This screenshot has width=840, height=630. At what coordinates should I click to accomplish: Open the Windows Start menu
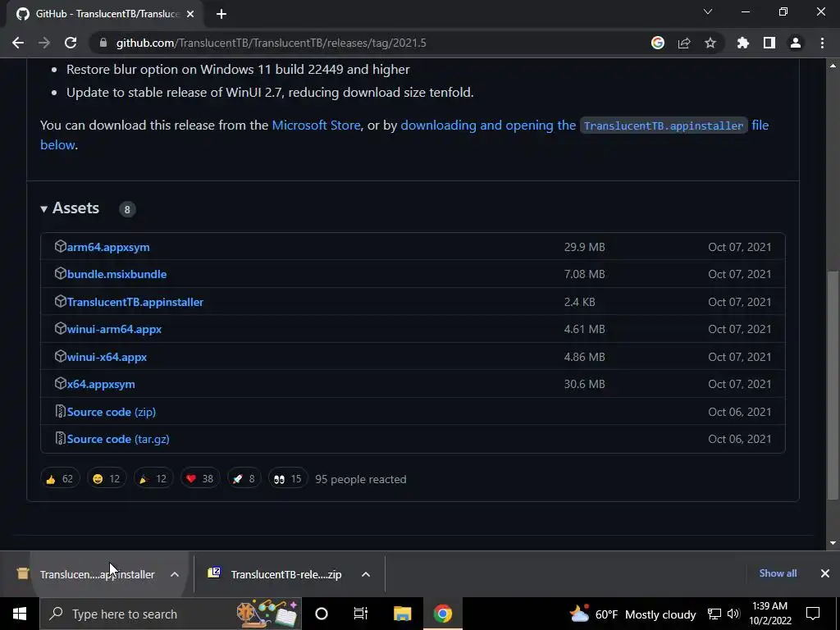pyautogui.click(x=20, y=614)
